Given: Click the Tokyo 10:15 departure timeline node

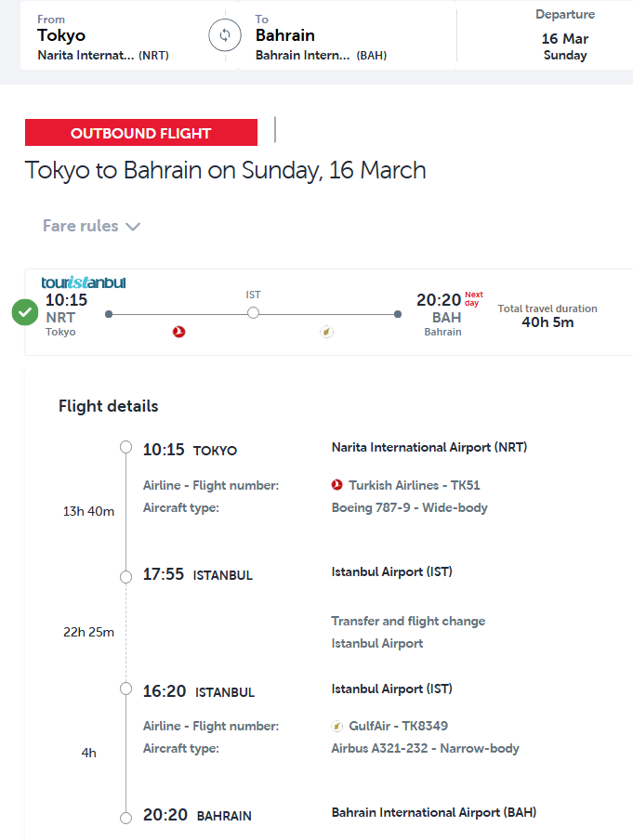Looking at the screenshot, I should tap(126, 448).
